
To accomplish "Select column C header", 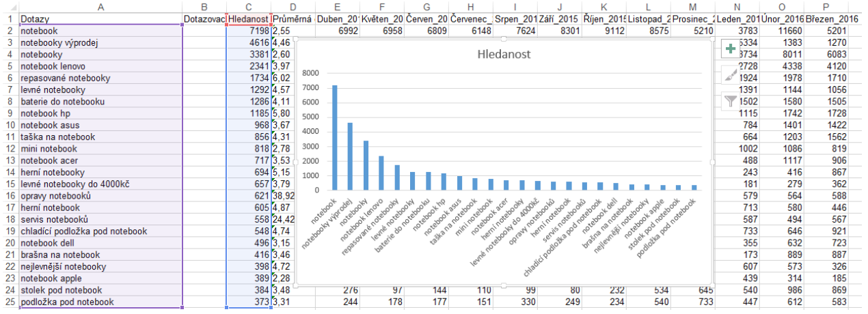I will click(248, 6).
